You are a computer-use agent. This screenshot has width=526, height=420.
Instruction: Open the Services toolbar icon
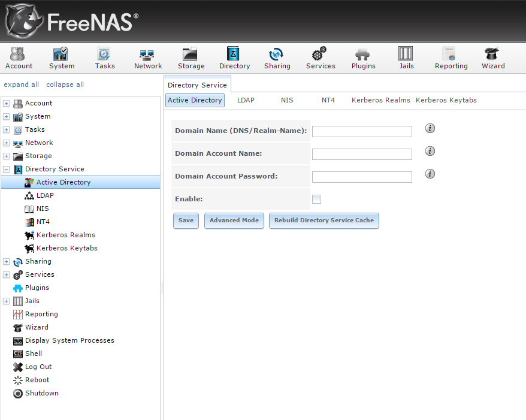[321, 58]
